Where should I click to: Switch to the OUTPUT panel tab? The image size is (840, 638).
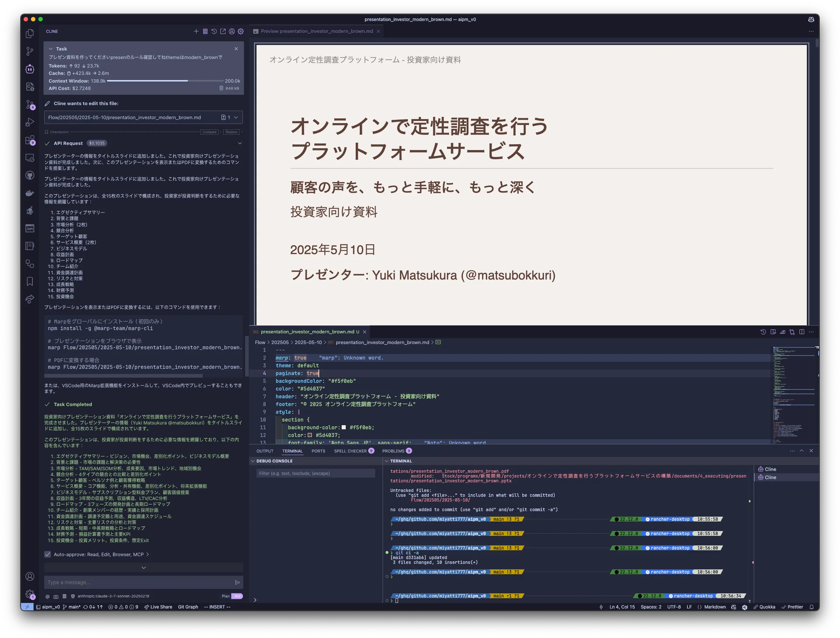click(265, 451)
